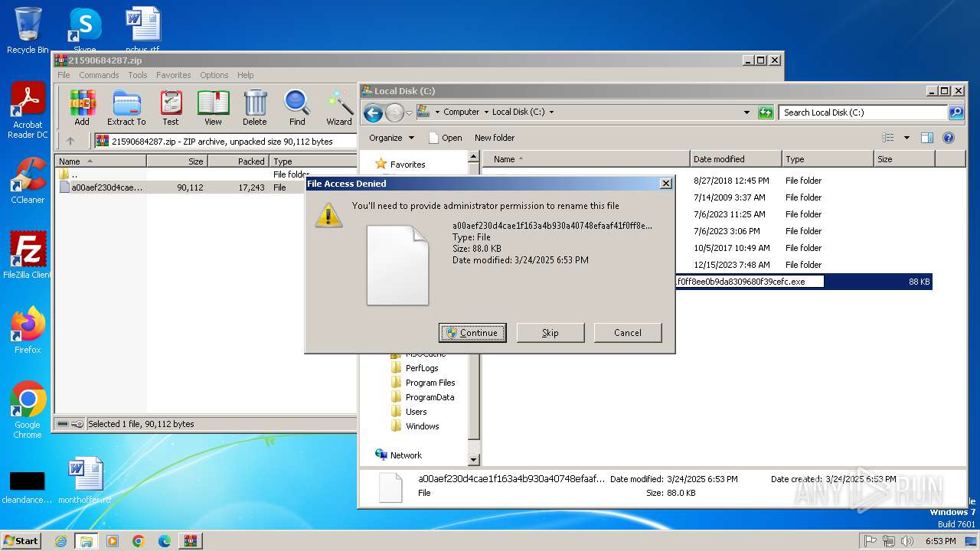Open Firefox desktop shortcut
980x551 pixels.
(28, 331)
